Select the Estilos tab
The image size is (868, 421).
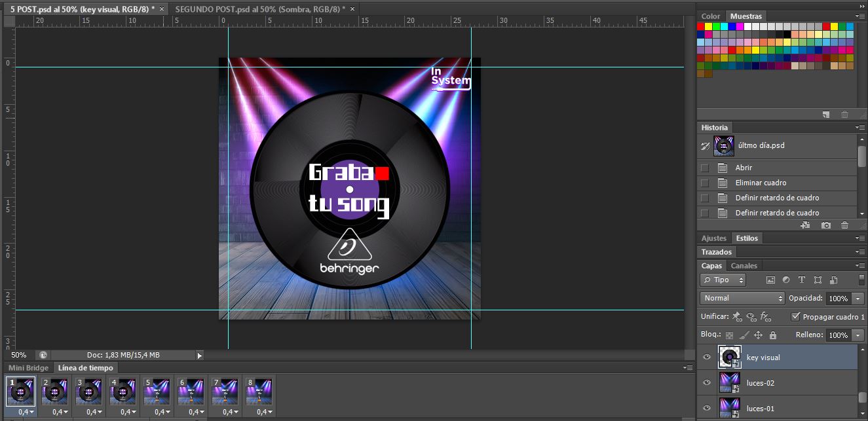(747, 238)
